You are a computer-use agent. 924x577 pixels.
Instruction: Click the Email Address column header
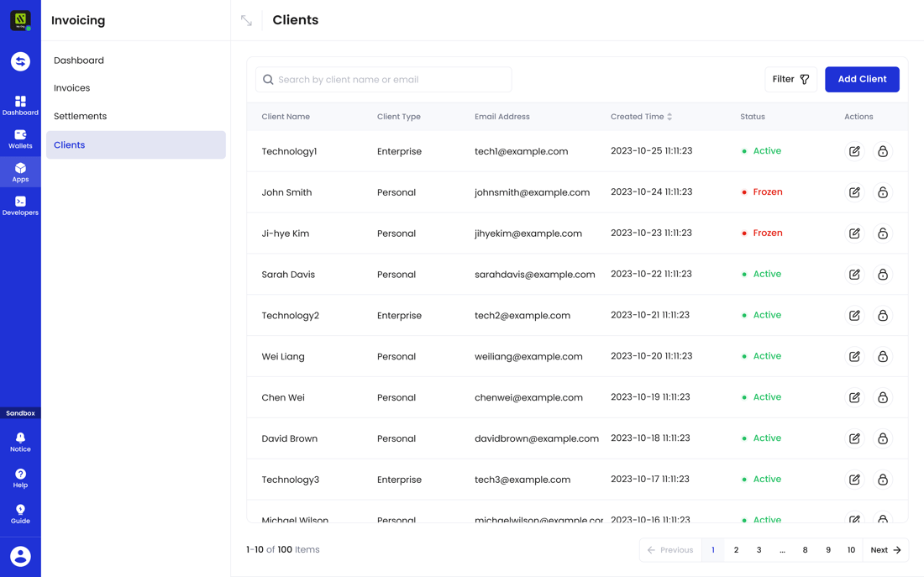[x=502, y=117]
